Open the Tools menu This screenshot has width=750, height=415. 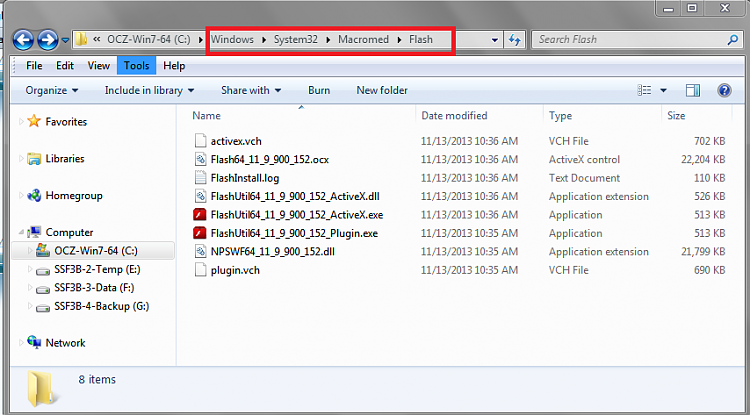[136, 66]
